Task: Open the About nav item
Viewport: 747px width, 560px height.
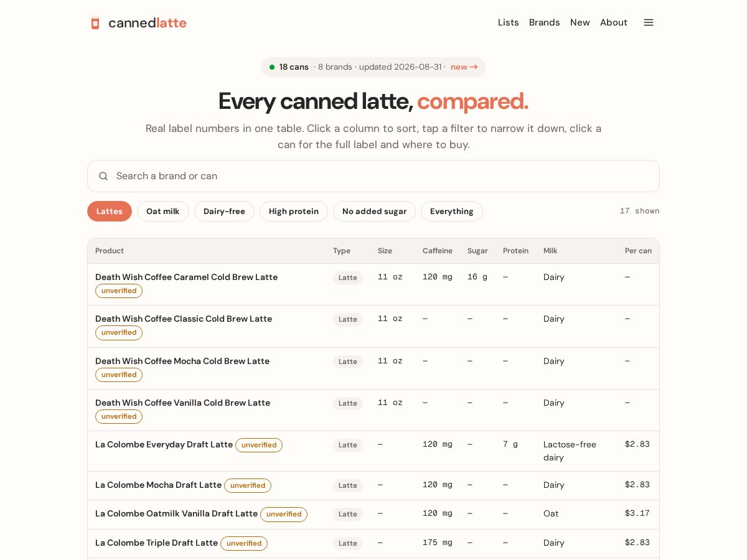Action: 614,22
